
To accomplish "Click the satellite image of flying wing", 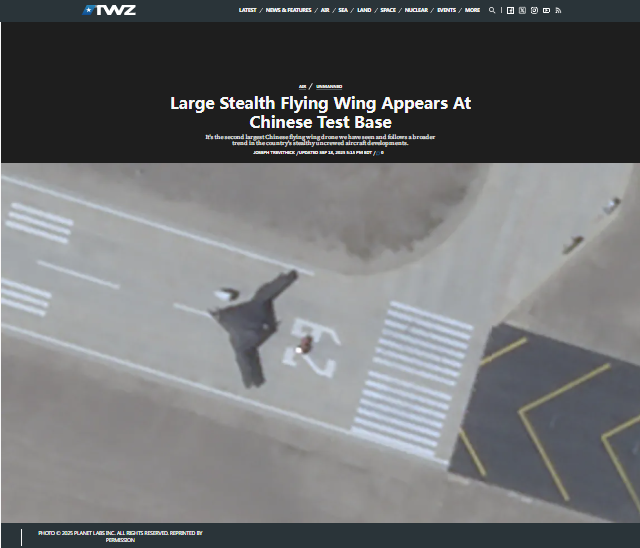I will 320,340.
